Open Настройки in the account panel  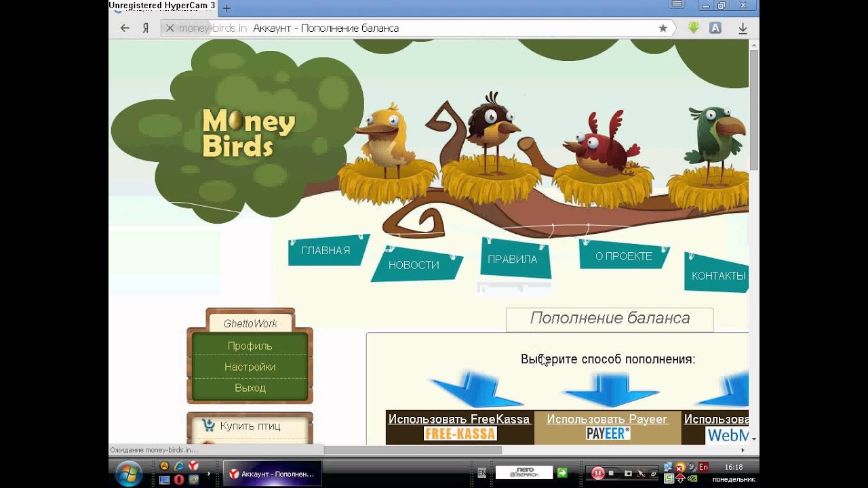point(250,367)
